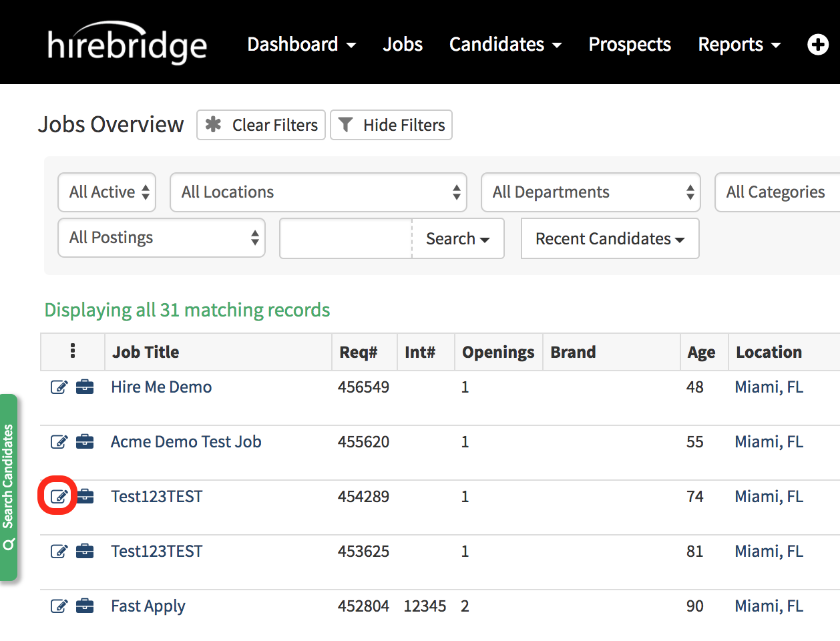The height and width of the screenshot is (641, 840).
Task: Click the Clear Filters button
Action: click(260, 125)
